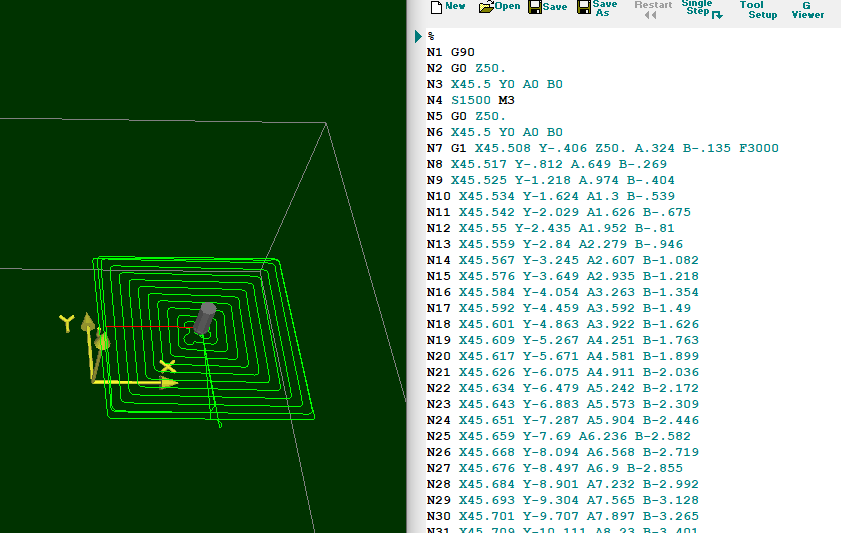Viewport: 841px width, 533px height.
Task: Click the current-line arrow marker beside %
Action: coord(419,36)
